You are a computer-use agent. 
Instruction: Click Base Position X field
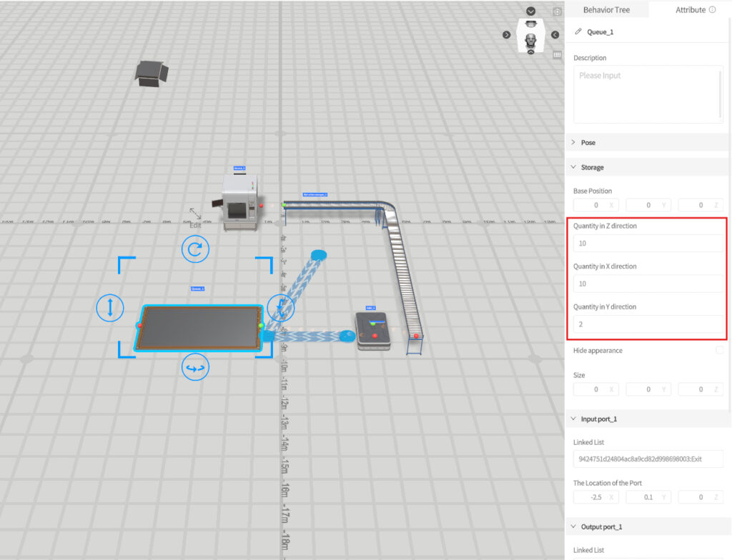coord(596,205)
